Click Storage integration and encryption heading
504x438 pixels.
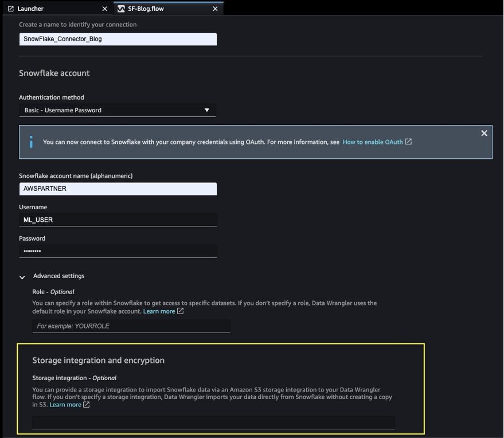[99, 360]
